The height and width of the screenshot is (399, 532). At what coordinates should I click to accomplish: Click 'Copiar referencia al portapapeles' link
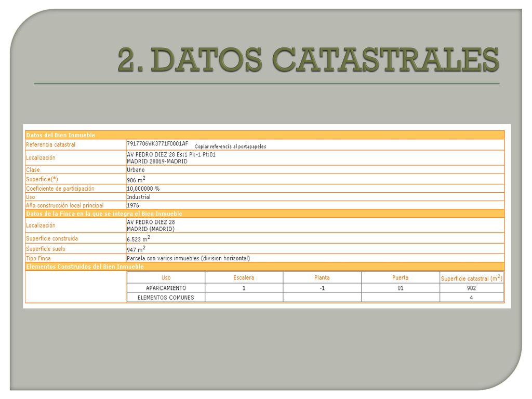(230, 147)
